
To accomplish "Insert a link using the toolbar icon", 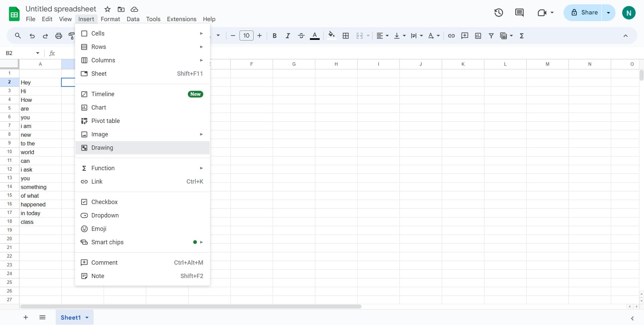I will [451, 36].
